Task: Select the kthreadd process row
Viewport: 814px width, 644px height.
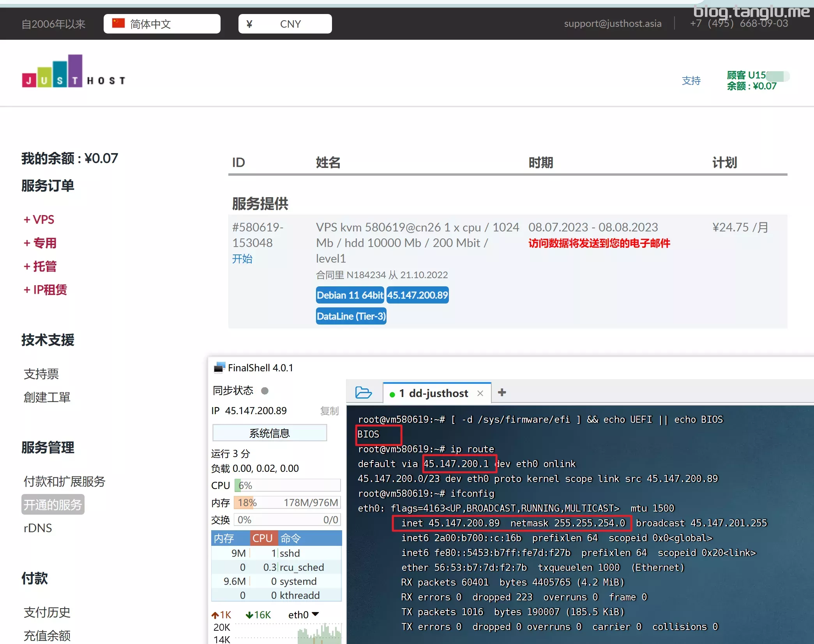Action: point(277,595)
